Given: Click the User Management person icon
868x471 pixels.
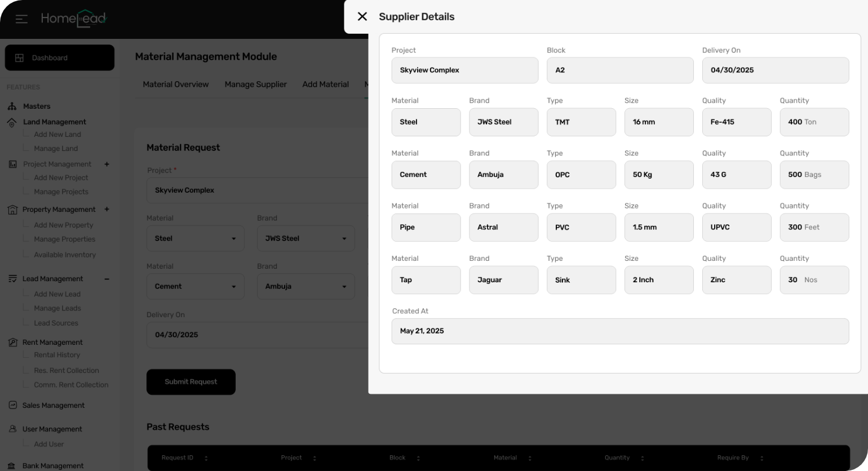Looking at the screenshot, I should tap(12, 429).
